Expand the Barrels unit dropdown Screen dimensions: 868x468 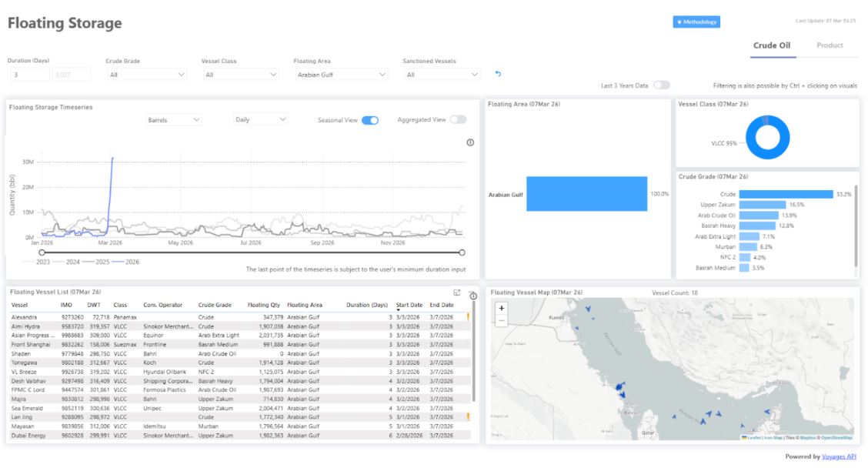173,120
